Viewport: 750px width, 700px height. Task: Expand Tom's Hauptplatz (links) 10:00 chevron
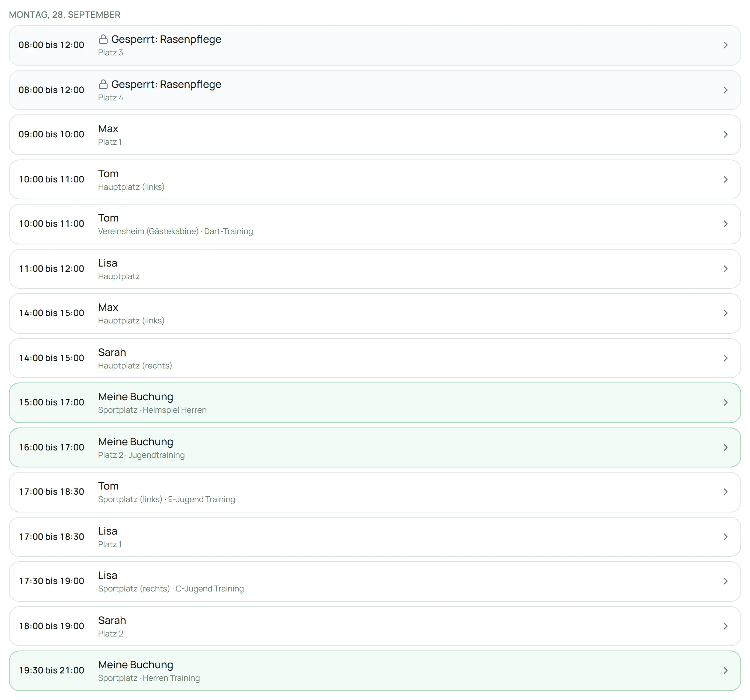pyautogui.click(x=725, y=180)
